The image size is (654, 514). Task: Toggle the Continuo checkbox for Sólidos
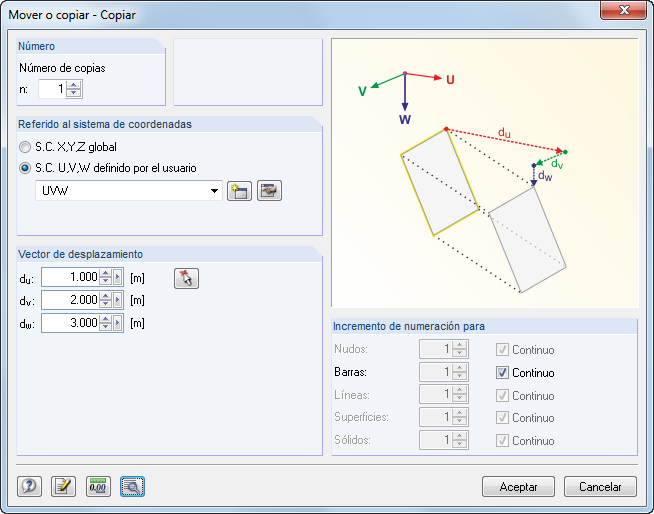pyautogui.click(x=502, y=441)
